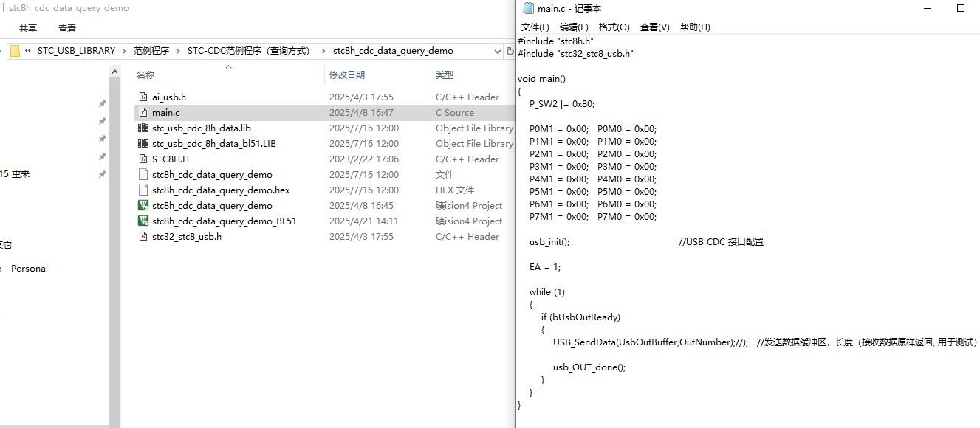Click the stc32_stc8_usb.h file icon
This screenshot has width=980, height=428.
click(143, 236)
